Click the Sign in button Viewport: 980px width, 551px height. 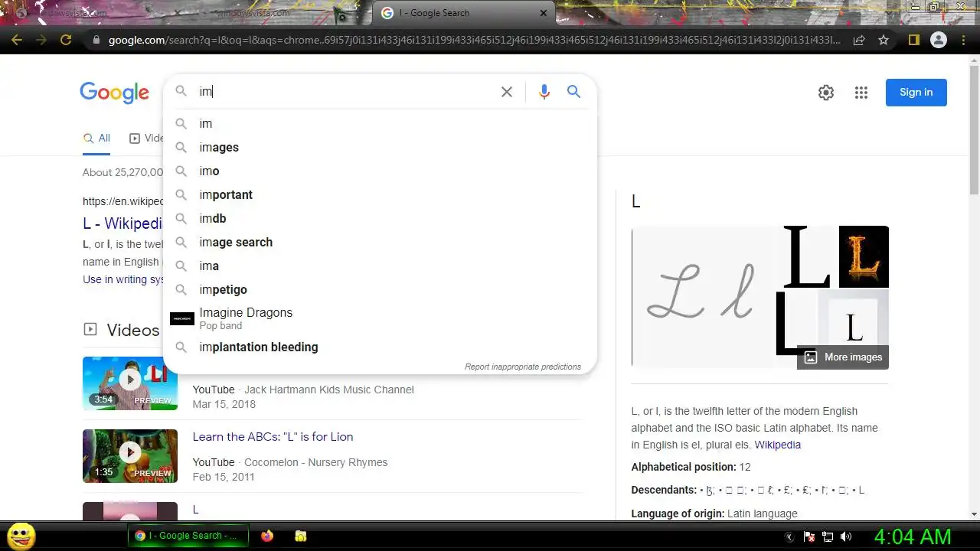coord(916,93)
